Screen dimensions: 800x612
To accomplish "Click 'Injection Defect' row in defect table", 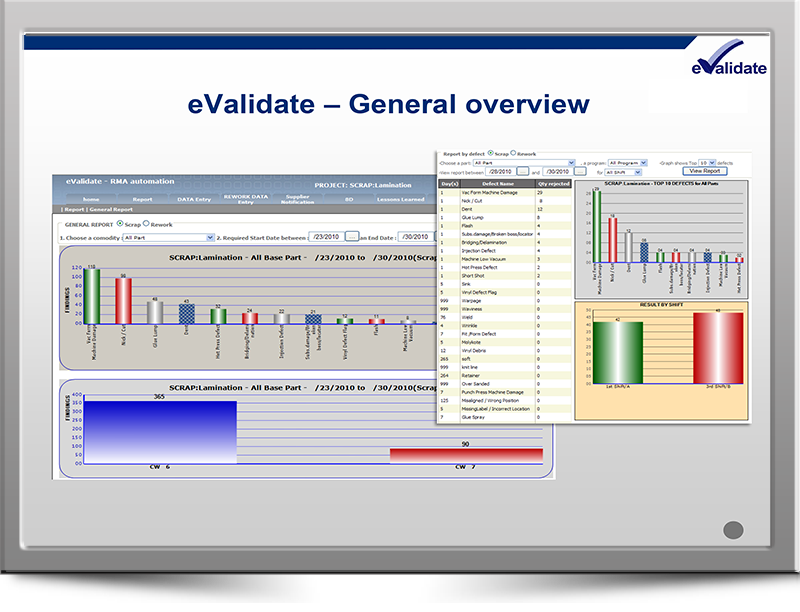I will [x=505, y=250].
